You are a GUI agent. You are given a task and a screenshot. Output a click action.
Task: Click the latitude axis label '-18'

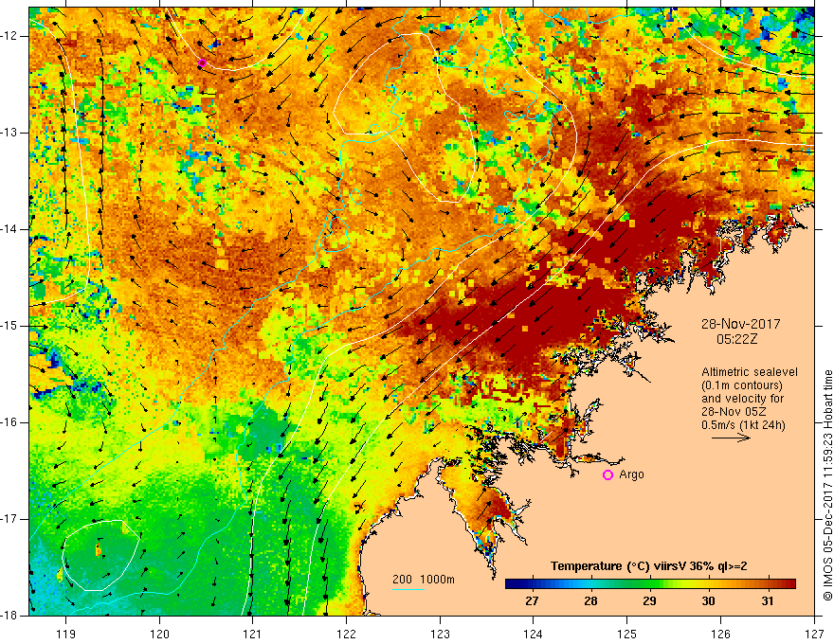coord(10,616)
